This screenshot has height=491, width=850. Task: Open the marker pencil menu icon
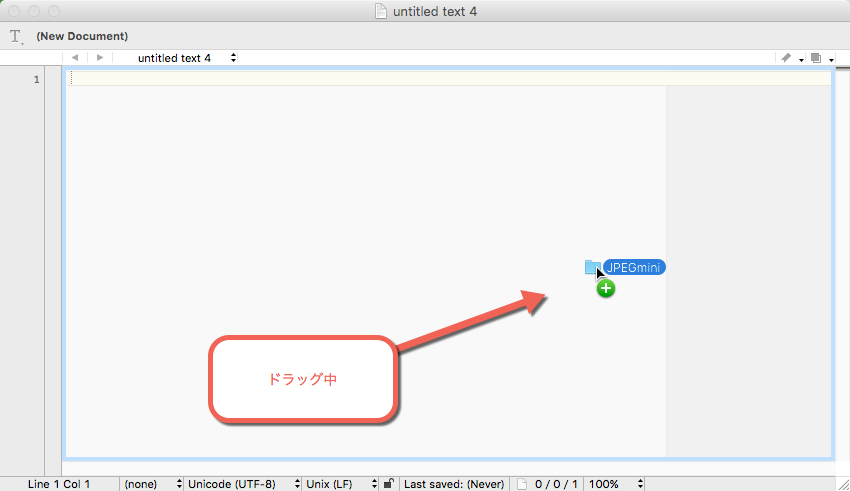(787, 58)
